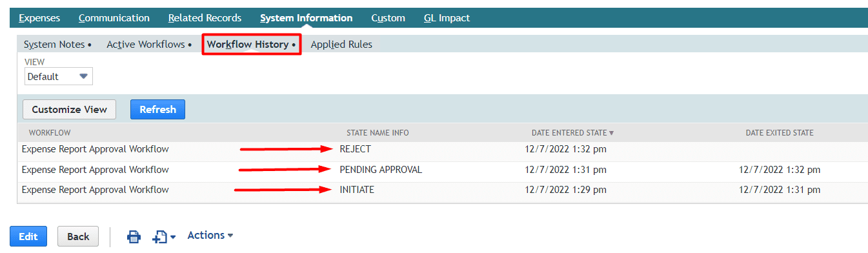Screen dimensions: 868x253
Task: Open the Custom tab
Action: pos(389,18)
